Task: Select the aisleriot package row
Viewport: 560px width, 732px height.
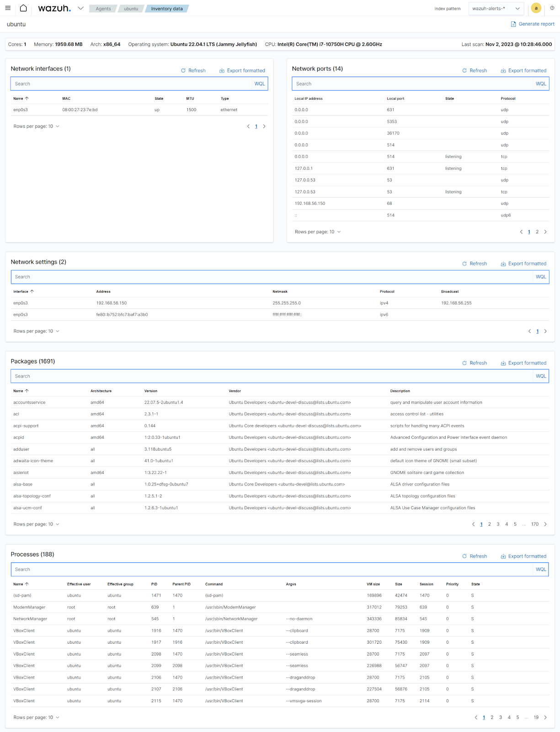Action: [280, 473]
